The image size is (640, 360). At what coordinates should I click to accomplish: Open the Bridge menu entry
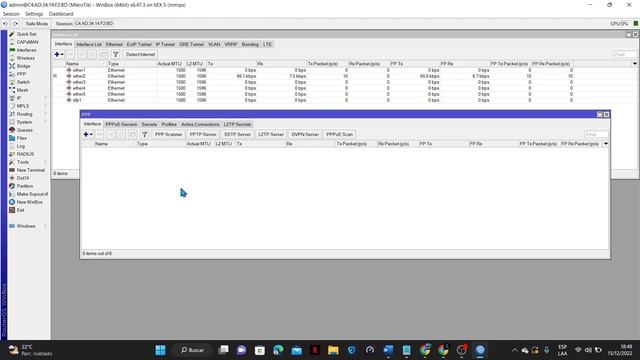23,66
